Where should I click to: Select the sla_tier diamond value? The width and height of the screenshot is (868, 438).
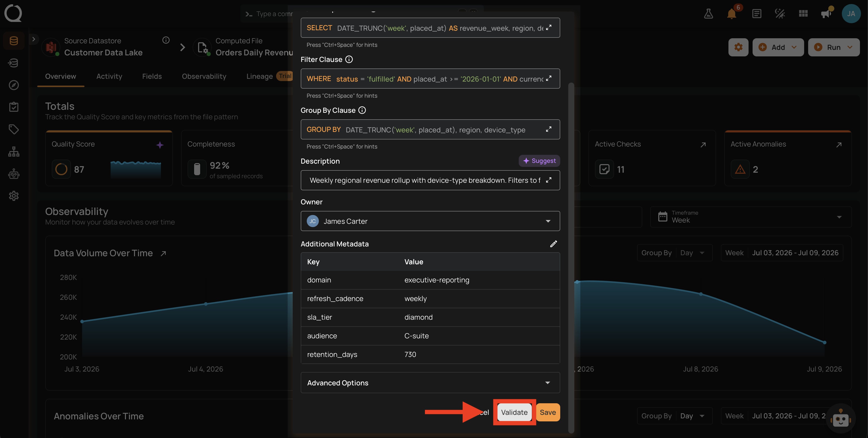[418, 317]
